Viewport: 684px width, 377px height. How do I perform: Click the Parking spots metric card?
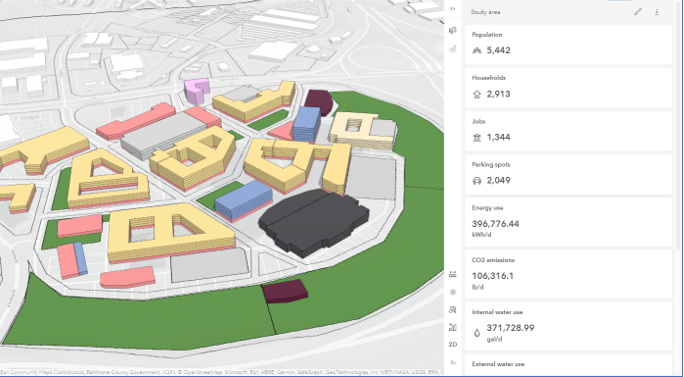point(568,174)
